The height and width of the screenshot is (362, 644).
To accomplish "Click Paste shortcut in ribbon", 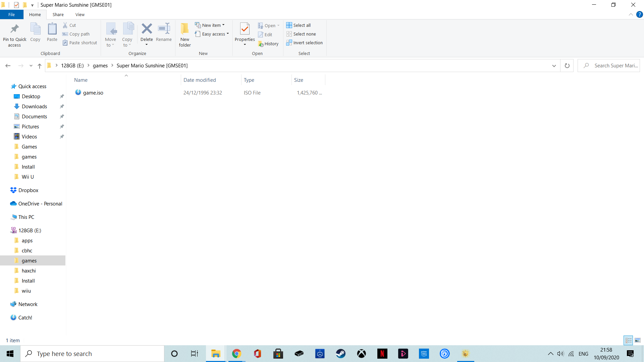I will [80, 43].
